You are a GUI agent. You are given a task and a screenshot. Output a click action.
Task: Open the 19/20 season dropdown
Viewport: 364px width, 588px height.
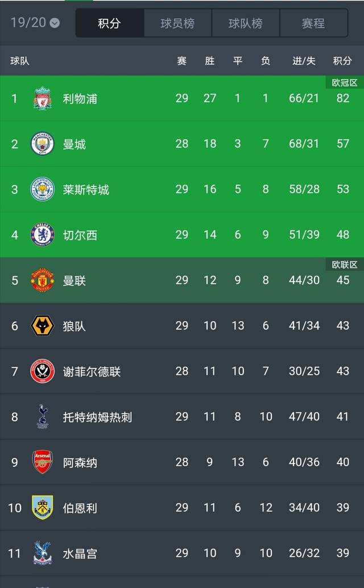(x=35, y=23)
